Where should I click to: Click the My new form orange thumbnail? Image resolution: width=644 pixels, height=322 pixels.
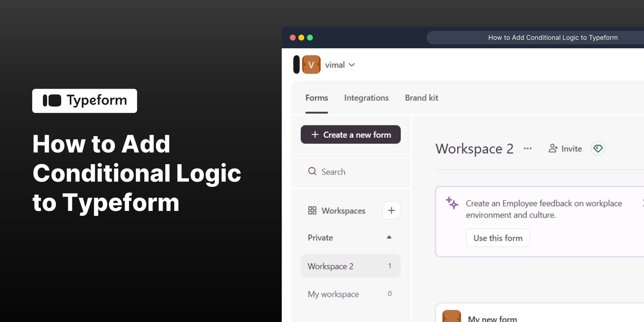[451, 316]
